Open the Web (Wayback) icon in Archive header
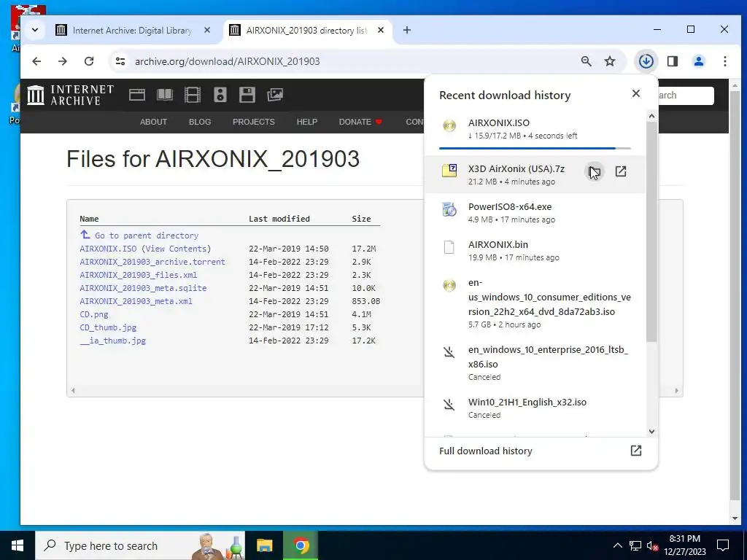This screenshot has width=747, height=560. [136, 95]
